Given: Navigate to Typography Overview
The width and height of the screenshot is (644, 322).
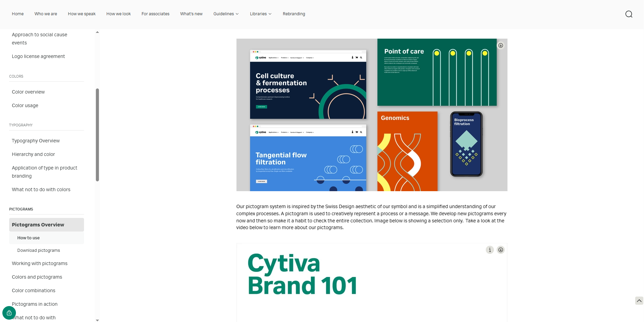Looking at the screenshot, I should 36,141.
